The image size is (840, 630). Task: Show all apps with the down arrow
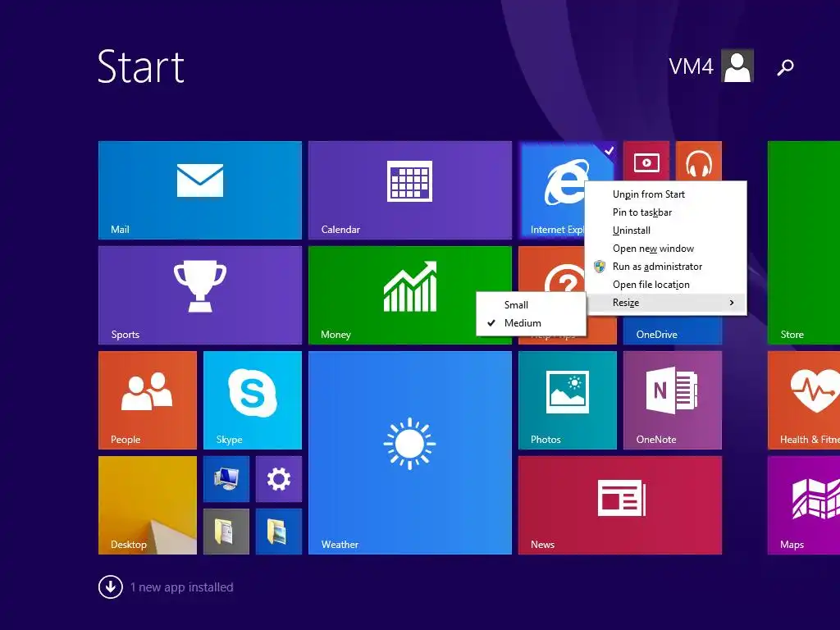[x=111, y=587]
